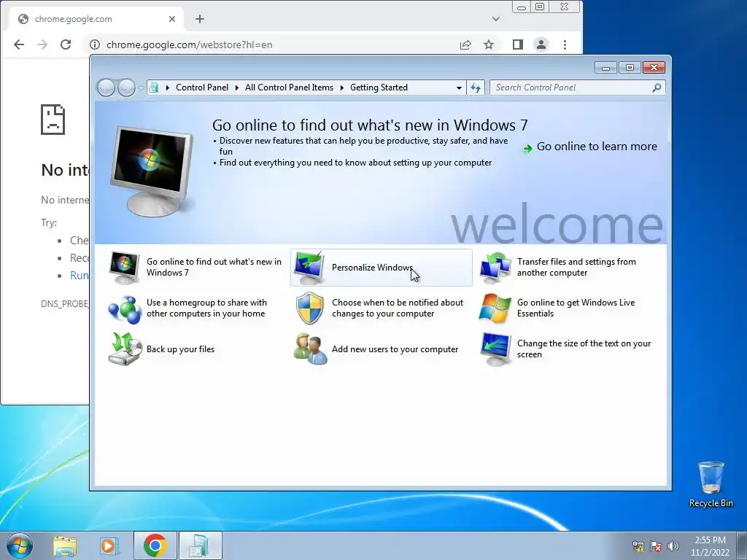Viewport: 747px width, 560px height.
Task: Click the green arrow beside Go online to learn more
Action: click(x=527, y=149)
